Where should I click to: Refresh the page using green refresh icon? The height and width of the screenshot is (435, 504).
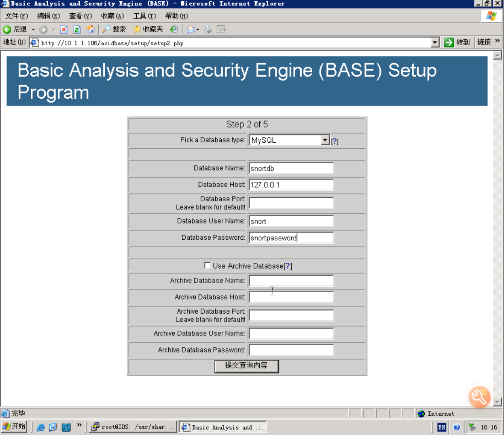point(77,30)
